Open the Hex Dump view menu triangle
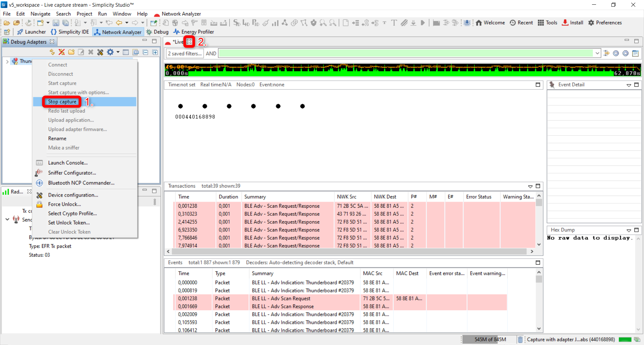 (629, 230)
